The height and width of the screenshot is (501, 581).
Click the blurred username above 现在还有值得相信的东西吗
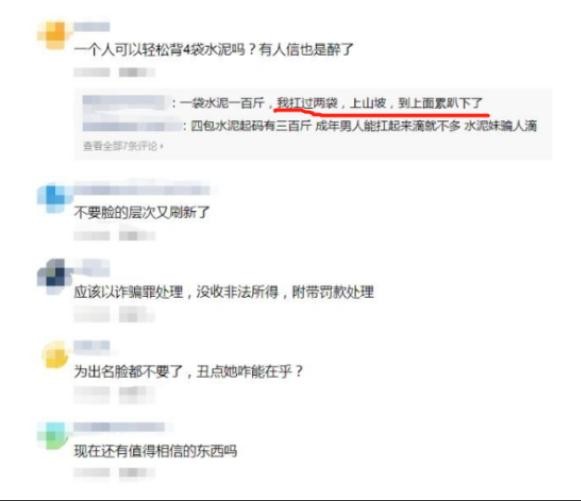[x=119, y=427]
